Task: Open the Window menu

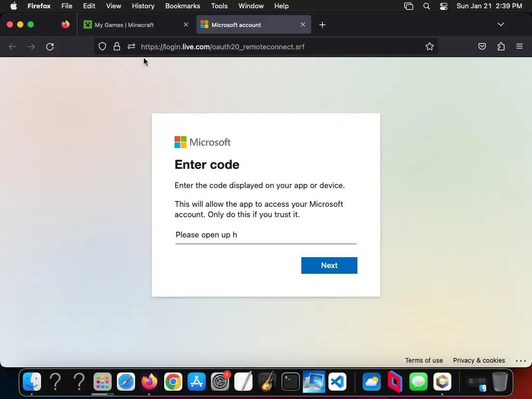Action: pos(251,6)
